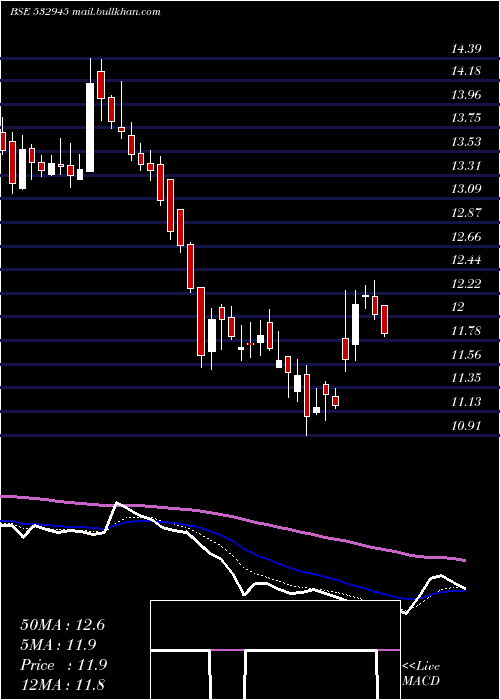This screenshot has height=700, width=500.
Task: Click the 12.22 price axis label
Action: (x=466, y=283)
